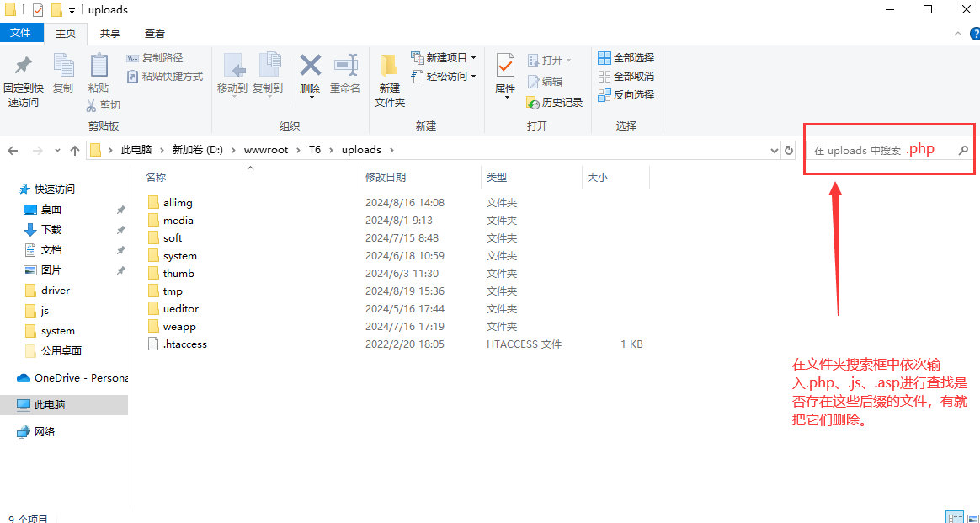Toggle 全部选择 to select all items
980x523 pixels.
click(x=626, y=57)
